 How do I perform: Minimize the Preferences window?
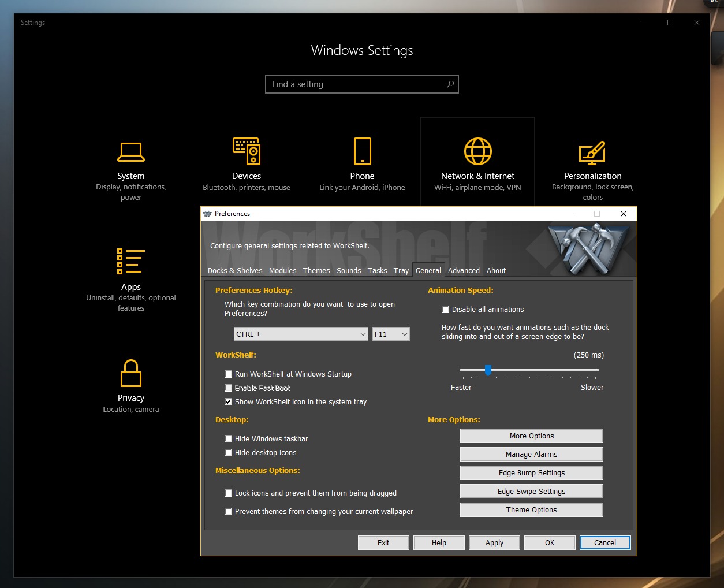(571, 214)
